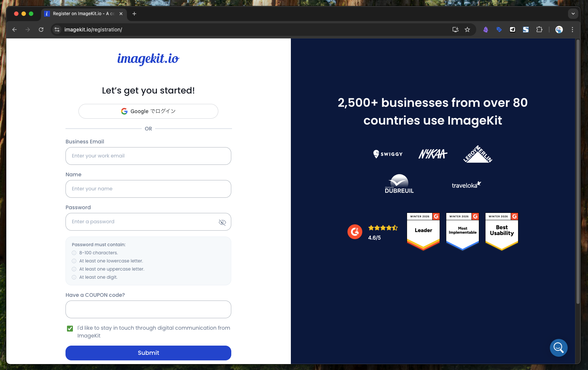Click the blue Submit button
Viewport: 588px width, 370px height.
[x=148, y=353]
